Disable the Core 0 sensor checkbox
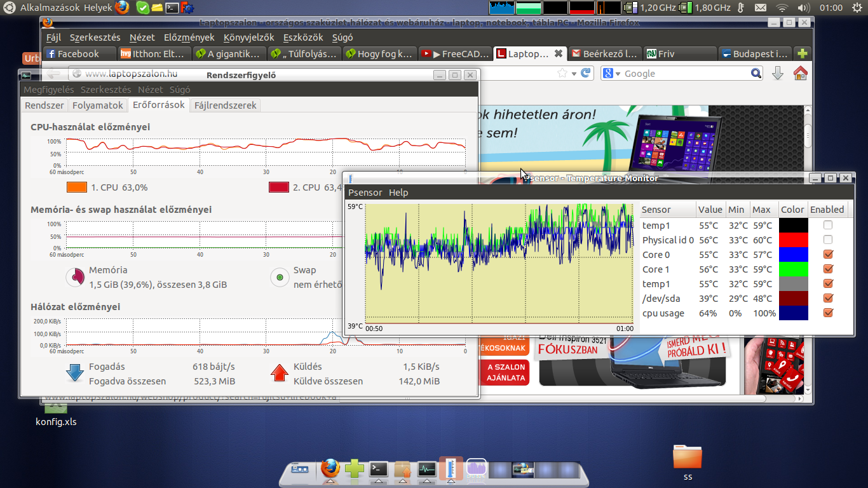Image resolution: width=868 pixels, height=488 pixels. pos(828,254)
